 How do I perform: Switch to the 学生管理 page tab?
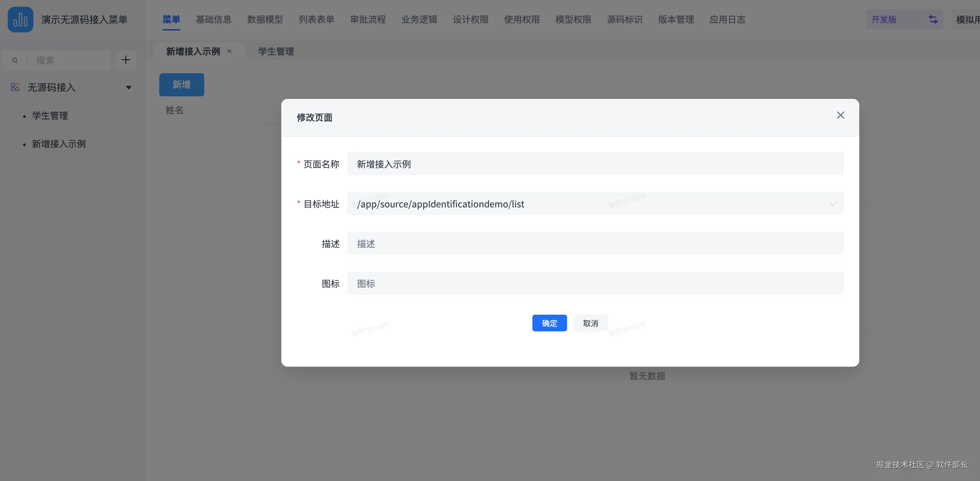click(x=276, y=51)
